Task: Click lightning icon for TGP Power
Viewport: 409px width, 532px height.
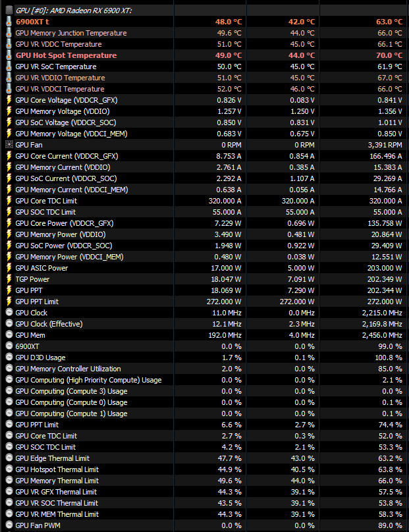Action: pos(9,279)
